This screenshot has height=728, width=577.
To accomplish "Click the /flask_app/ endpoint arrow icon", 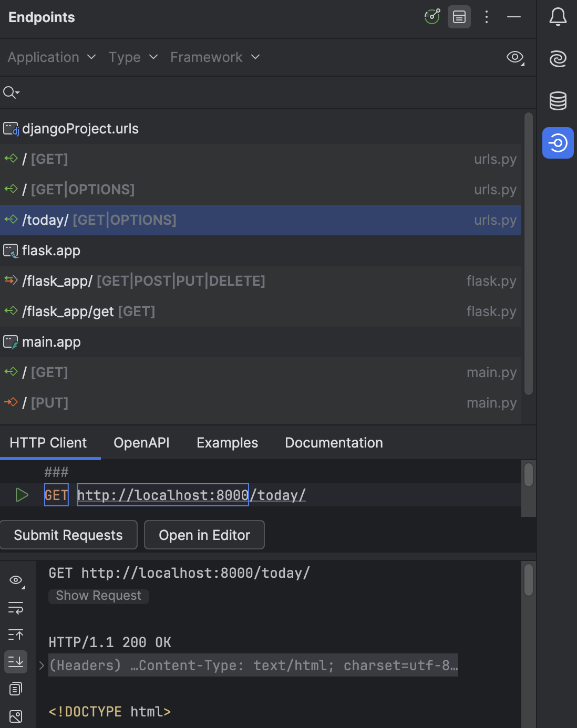I will click(x=11, y=280).
